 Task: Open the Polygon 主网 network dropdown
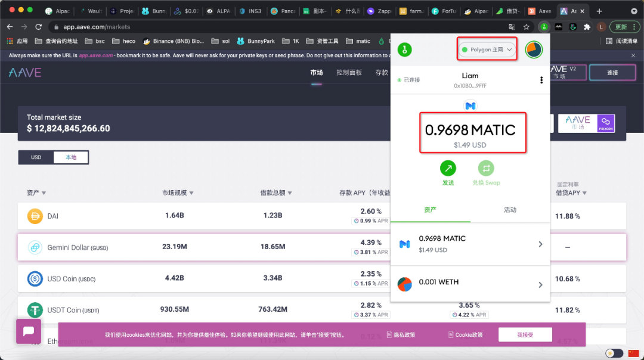[x=487, y=49]
